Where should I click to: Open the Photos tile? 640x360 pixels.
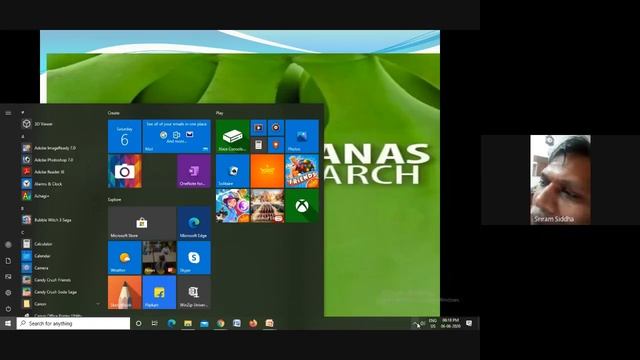(x=302, y=136)
